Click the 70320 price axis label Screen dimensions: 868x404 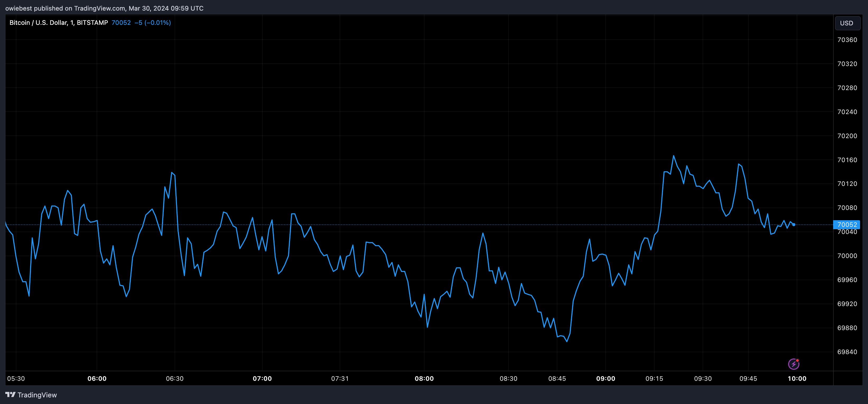[847, 64]
